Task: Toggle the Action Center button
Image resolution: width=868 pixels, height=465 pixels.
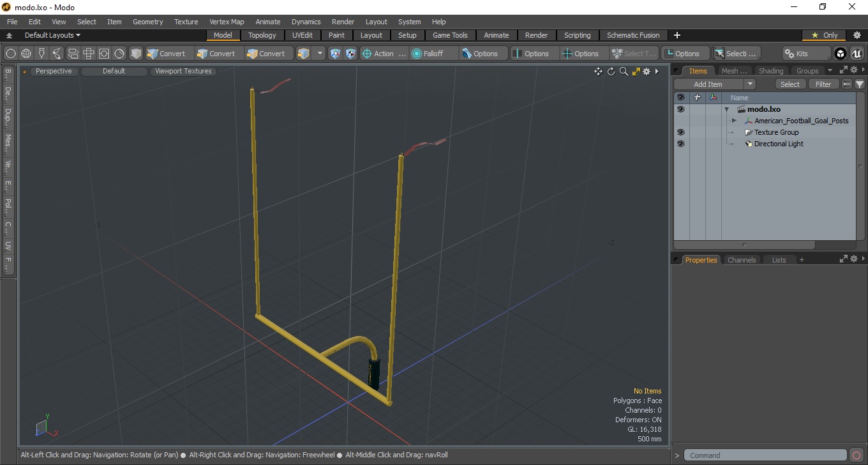Action: coord(384,54)
